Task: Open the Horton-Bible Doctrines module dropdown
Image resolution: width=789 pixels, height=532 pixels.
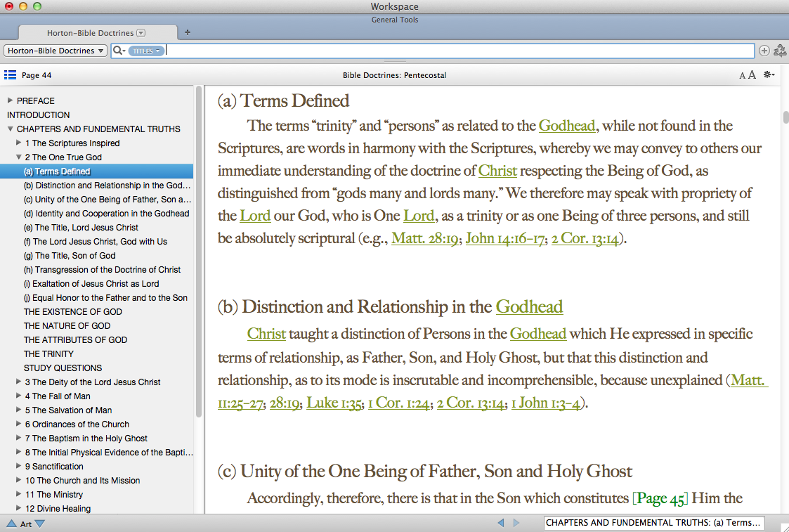Action: point(56,51)
